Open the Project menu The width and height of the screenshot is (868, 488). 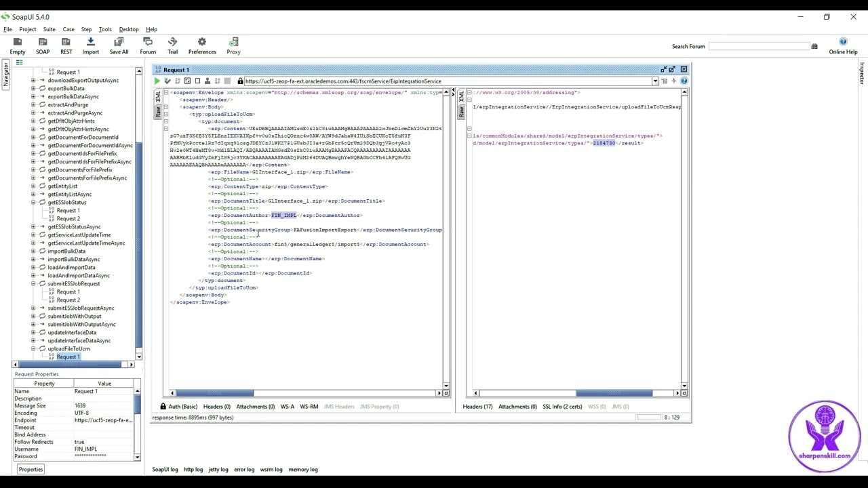tap(28, 29)
